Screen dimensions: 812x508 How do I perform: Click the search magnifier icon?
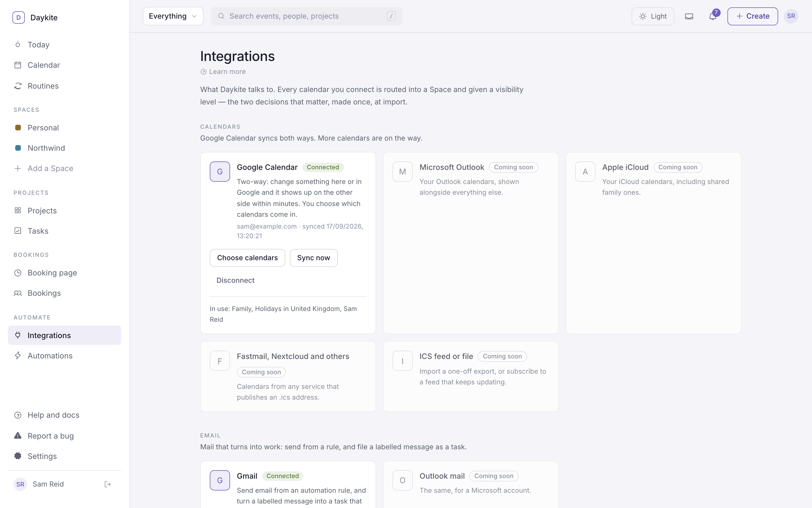coord(221,16)
